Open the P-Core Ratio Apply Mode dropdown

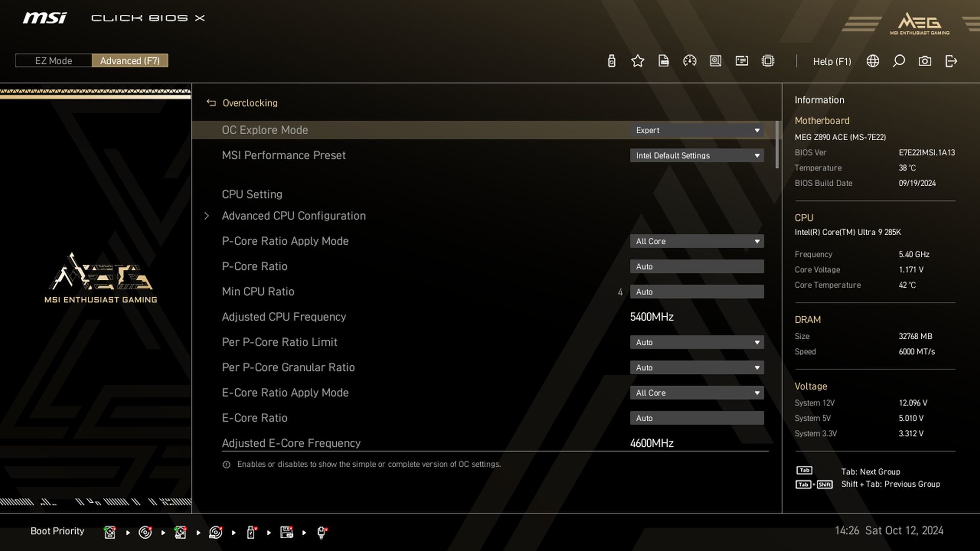click(x=696, y=241)
